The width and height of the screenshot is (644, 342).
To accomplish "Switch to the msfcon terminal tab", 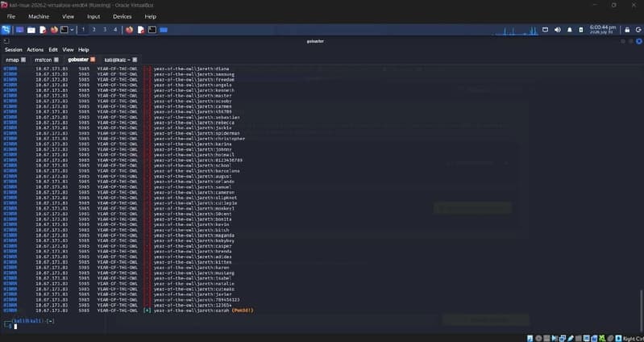I will (43, 60).
